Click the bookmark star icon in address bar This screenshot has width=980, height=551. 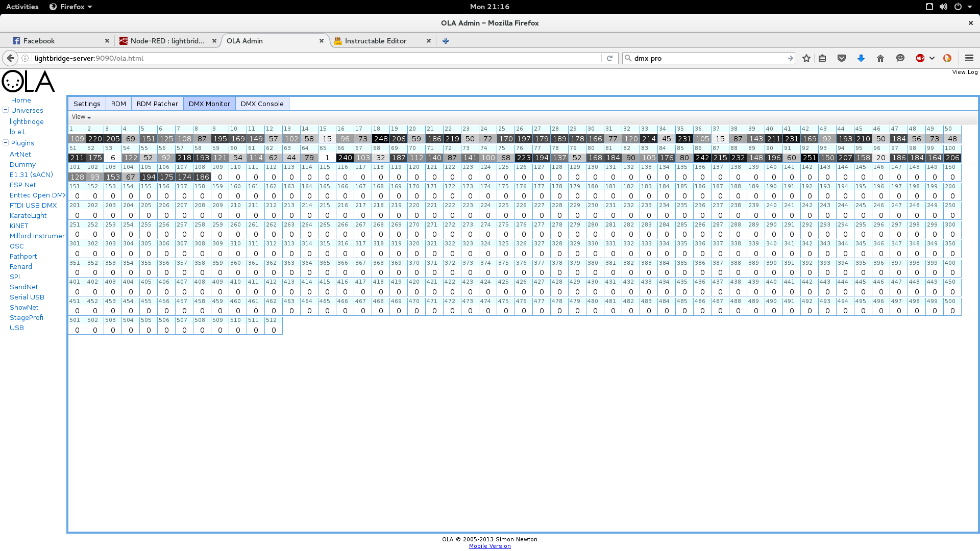point(806,58)
